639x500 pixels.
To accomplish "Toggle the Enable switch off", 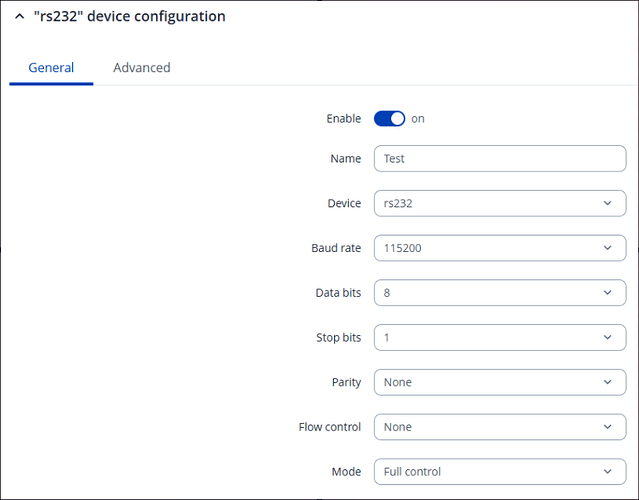I will pyautogui.click(x=389, y=118).
